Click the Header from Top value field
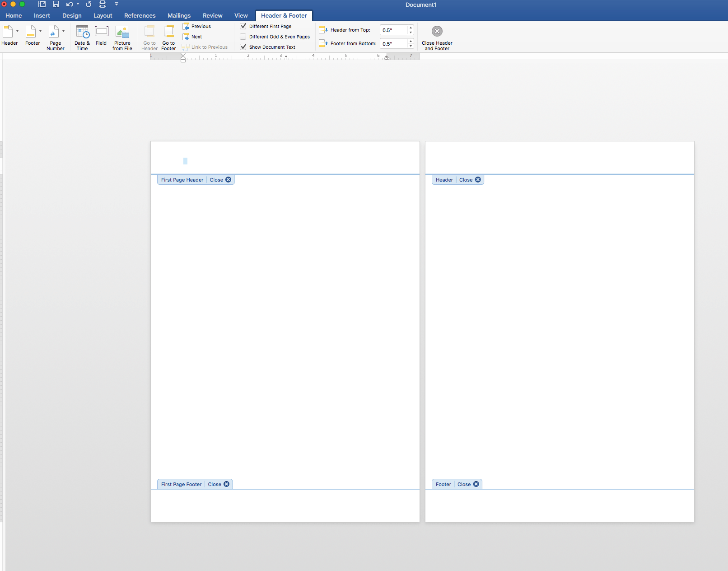This screenshot has width=728, height=571. coord(394,30)
